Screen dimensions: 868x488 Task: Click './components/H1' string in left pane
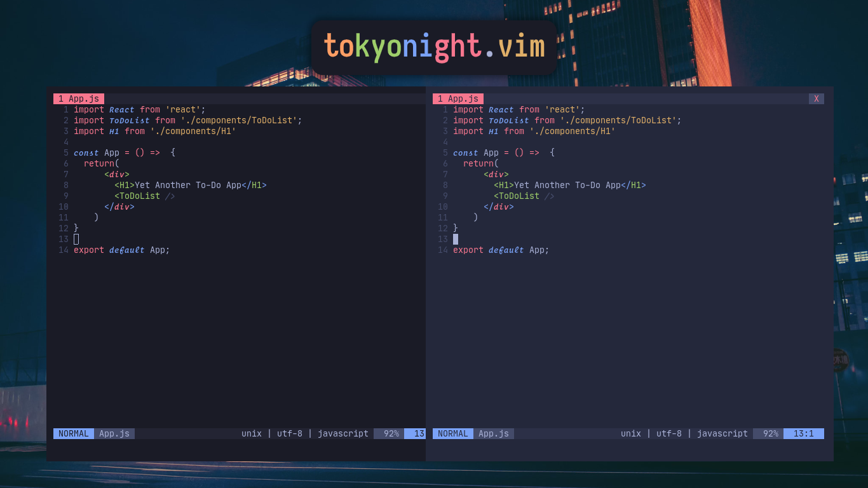[x=193, y=131]
